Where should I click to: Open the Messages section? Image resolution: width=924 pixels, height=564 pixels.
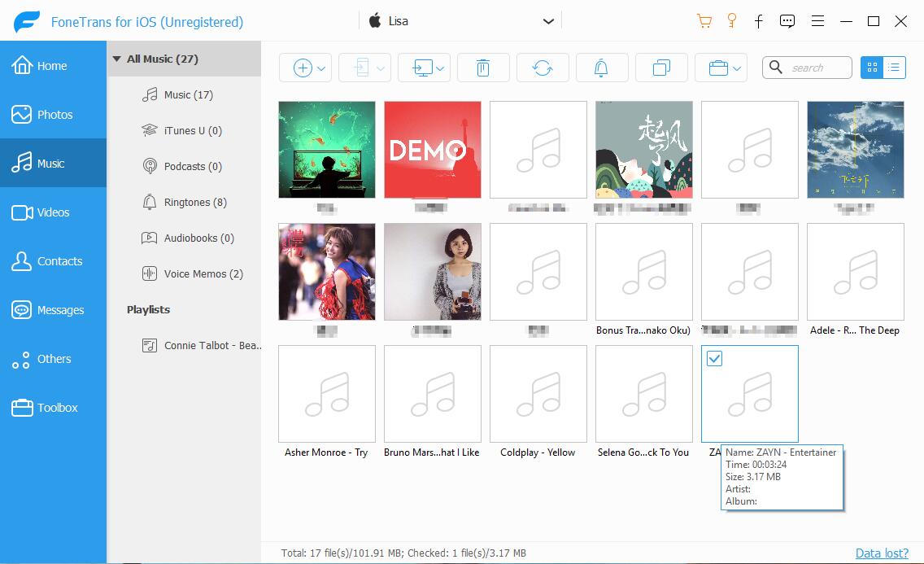[x=53, y=310]
